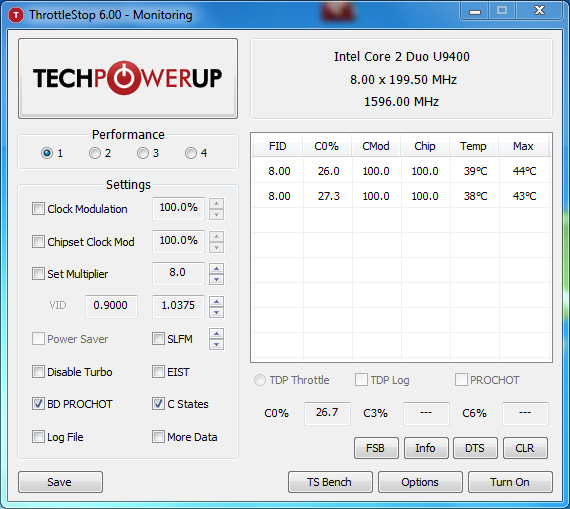
Task: Click the FSB button
Action: click(x=376, y=448)
